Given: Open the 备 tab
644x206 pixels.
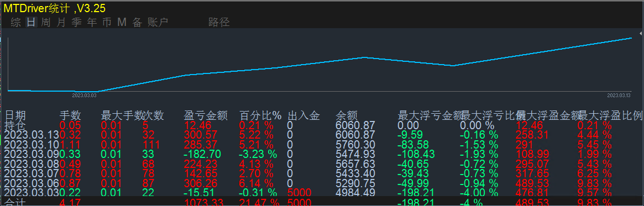Looking at the screenshot, I should click(x=137, y=23).
